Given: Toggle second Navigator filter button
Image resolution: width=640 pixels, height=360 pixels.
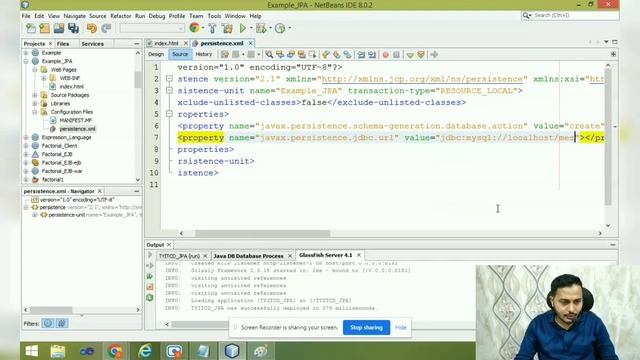Looking at the screenshot, I should [62, 323].
